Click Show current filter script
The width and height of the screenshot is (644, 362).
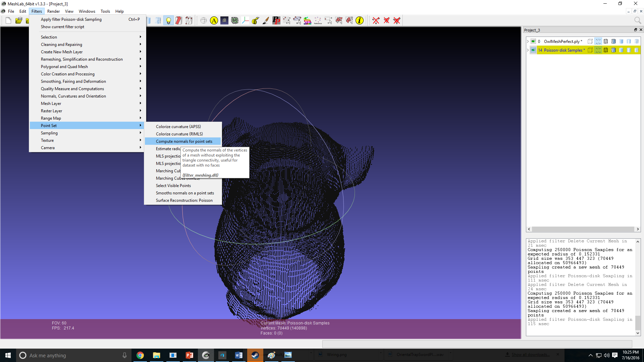click(88, 27)
